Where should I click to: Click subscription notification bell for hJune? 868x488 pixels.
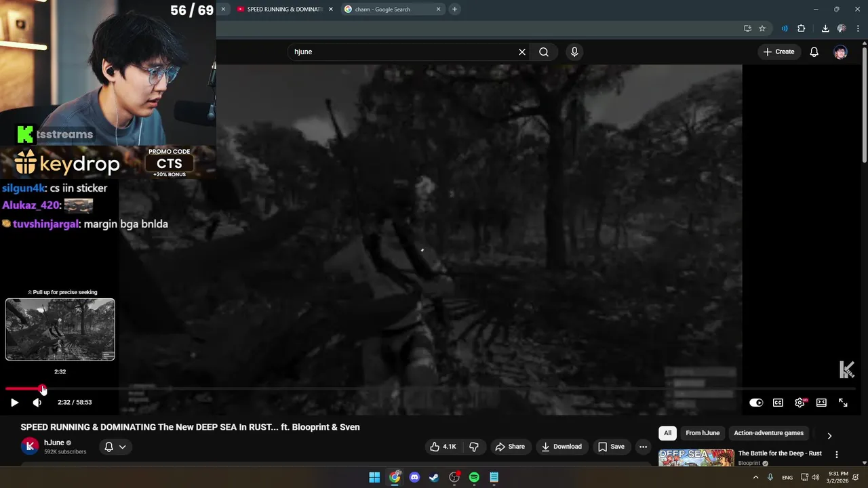108,447
